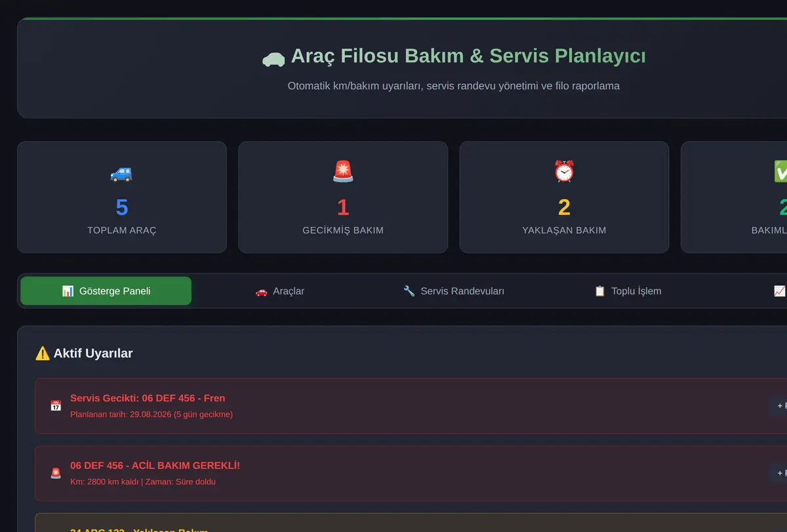Click the add button on Servis Gecikti alert
Screen dimensions: 787x532
click(x=779, y=406)
